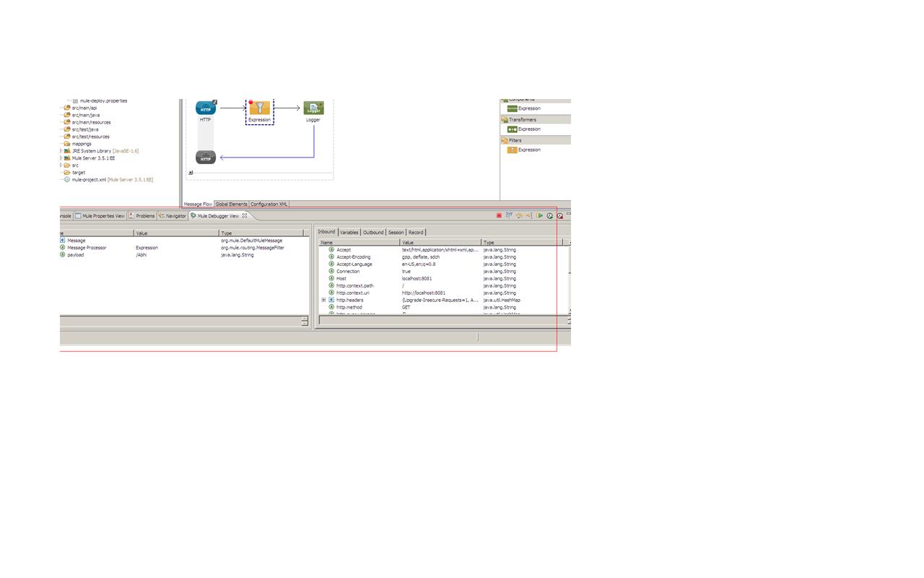Collapse the Filters palette group

click(536, 140)
